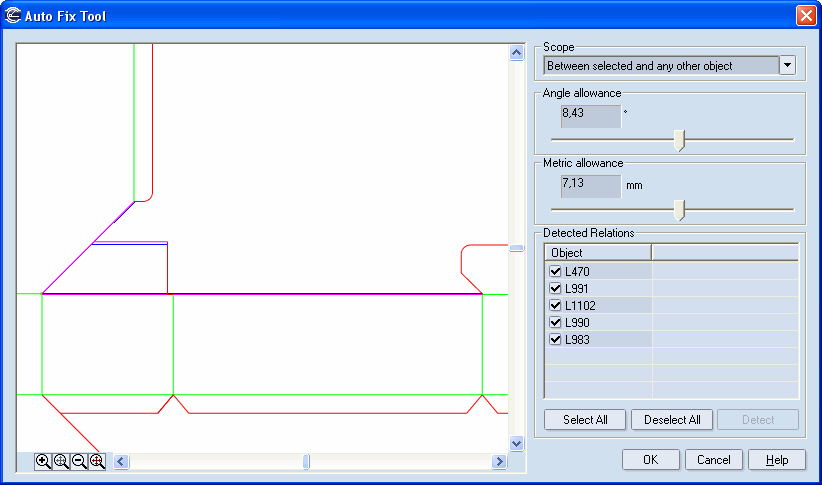Toggle the L1102 object checkbox
The height and width of the screenshot is (485, 822).
coord(556,306)
